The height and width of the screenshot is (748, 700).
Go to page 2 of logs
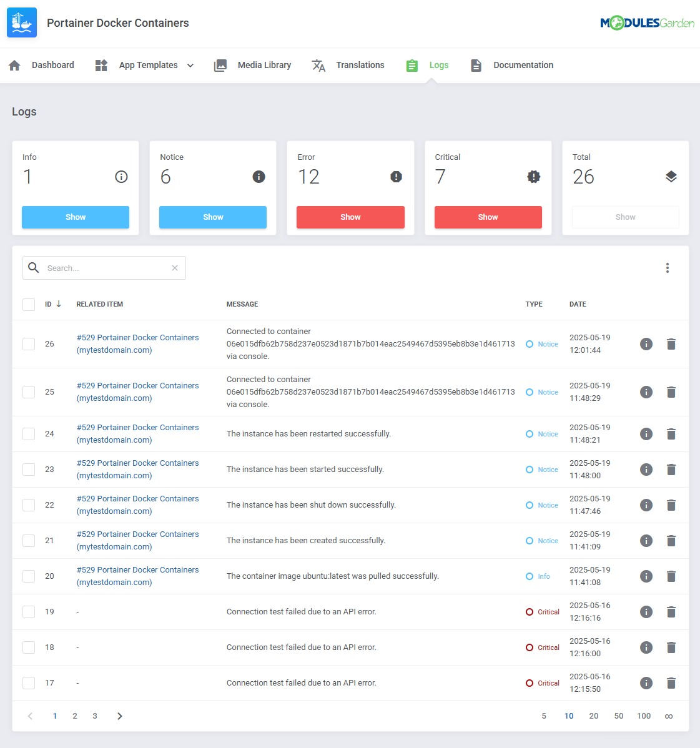75,716
